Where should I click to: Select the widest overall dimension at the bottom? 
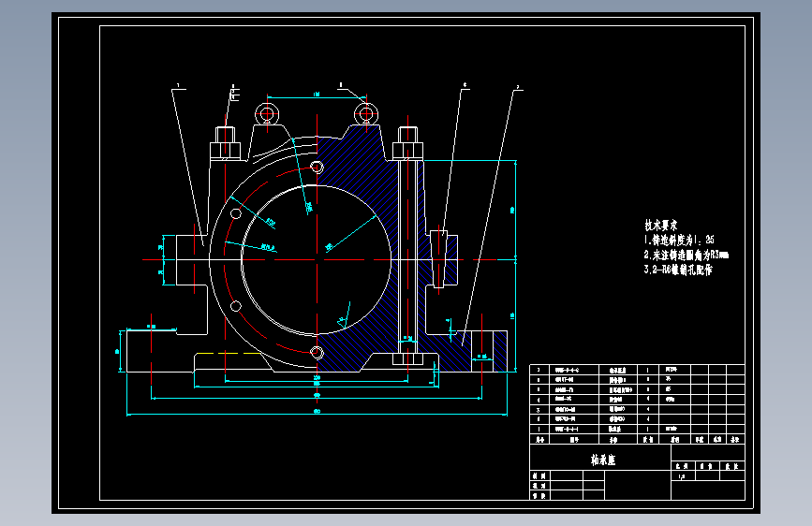pos(317,413)
